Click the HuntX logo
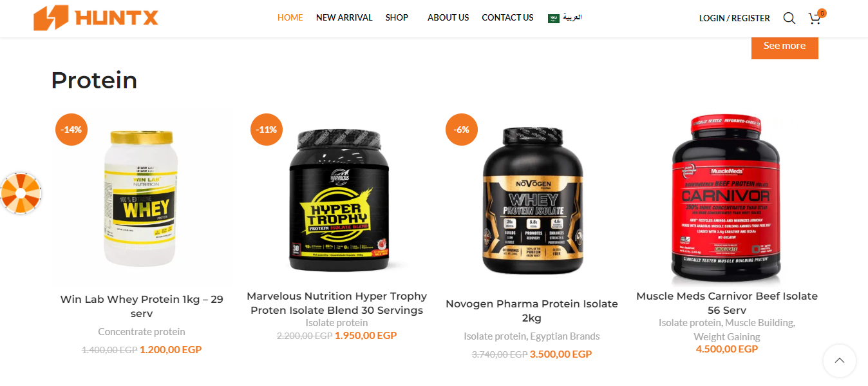The height and width of the screenshot is (386, 868). coord(96,18)
